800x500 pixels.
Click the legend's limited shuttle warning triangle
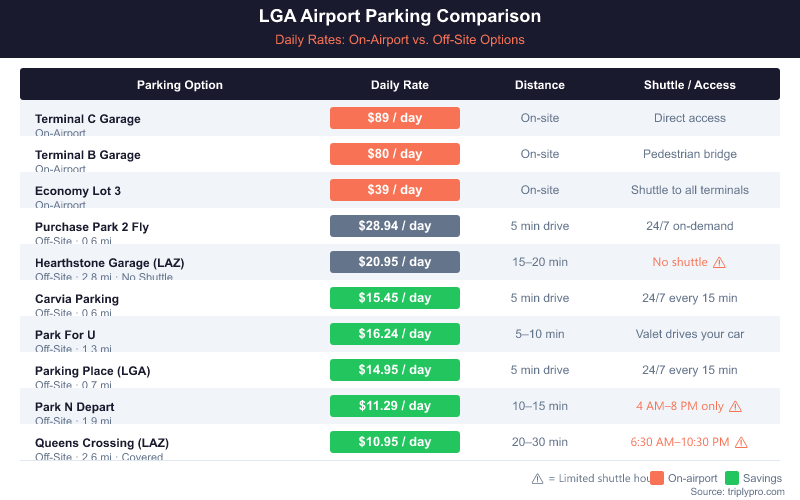coord(537,478)
